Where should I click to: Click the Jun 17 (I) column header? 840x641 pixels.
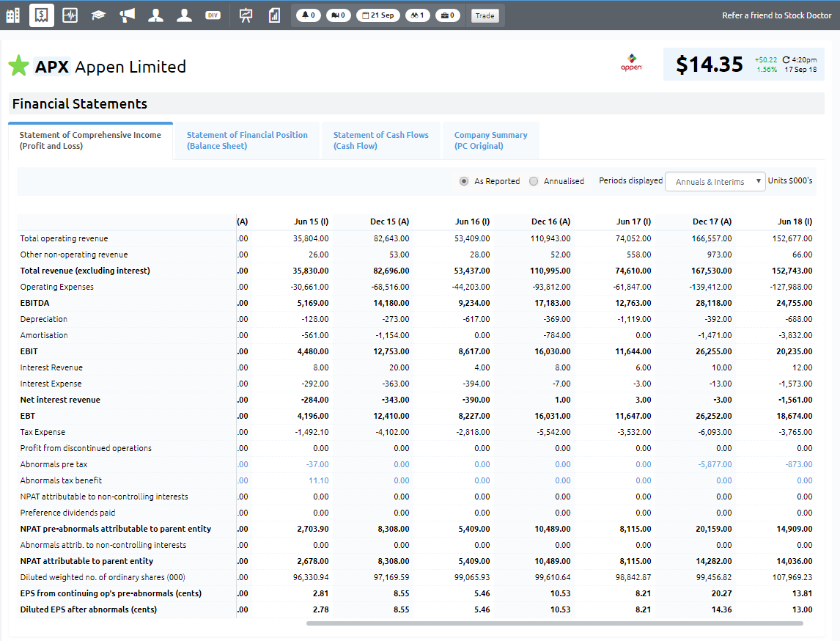634,222
